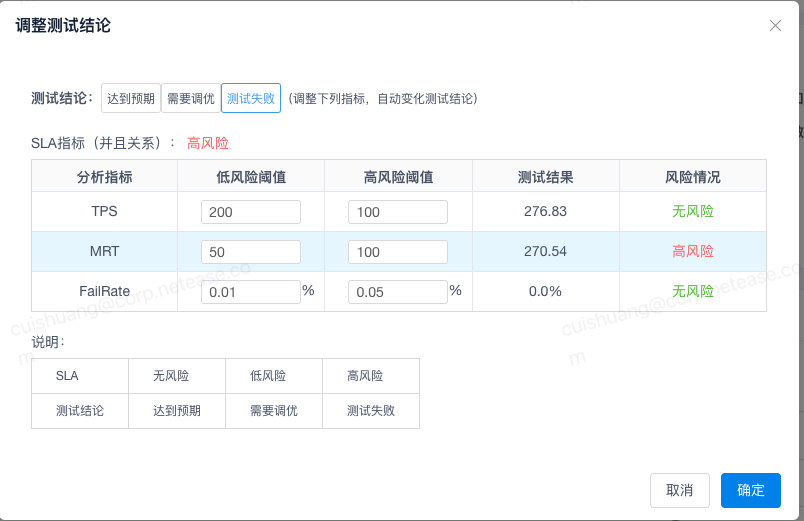The width and height of the screenshot is (804, 521).
Task: Confirm changes with the 确定 button
Action: click(750, 490)
